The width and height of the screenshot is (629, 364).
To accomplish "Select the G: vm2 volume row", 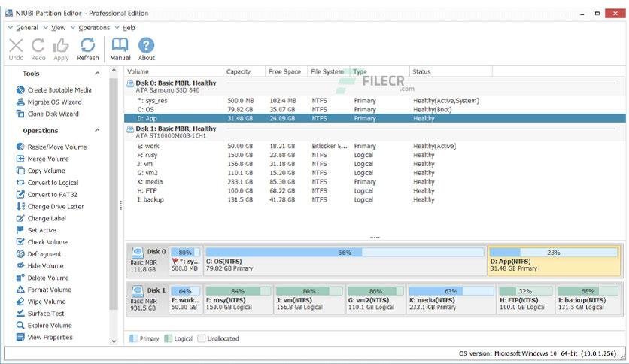I will 375,173.
